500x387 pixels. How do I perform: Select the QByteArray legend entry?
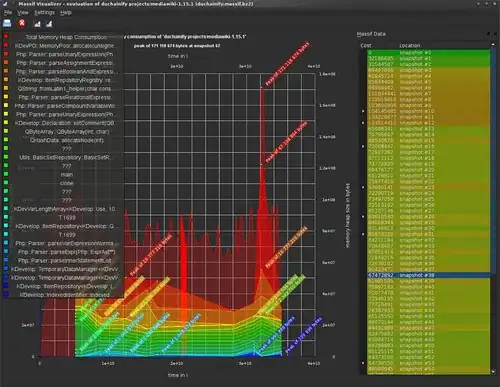(67, 132)
